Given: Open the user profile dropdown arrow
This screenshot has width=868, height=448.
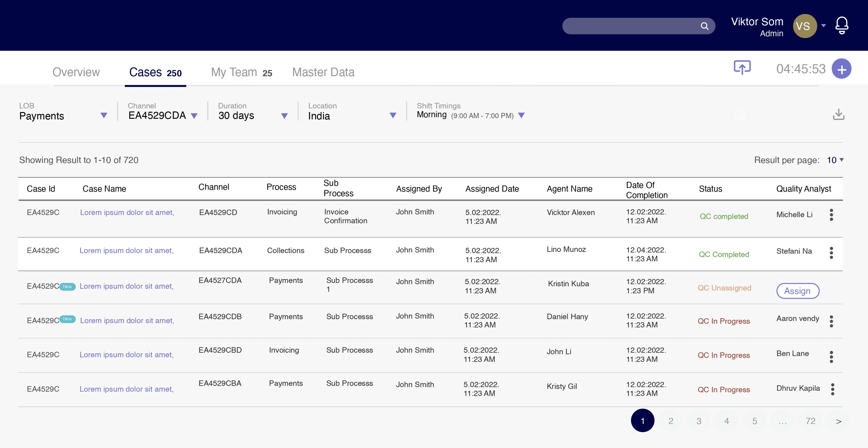Looking at the screenshot, I should click(x=823, y=26).
